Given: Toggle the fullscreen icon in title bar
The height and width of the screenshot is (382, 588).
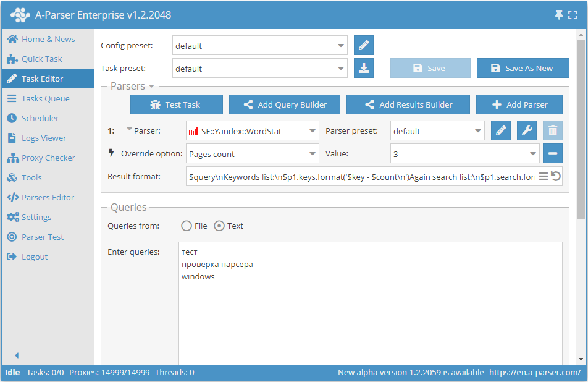Looking at the screenshot, I should click(573, 15).
